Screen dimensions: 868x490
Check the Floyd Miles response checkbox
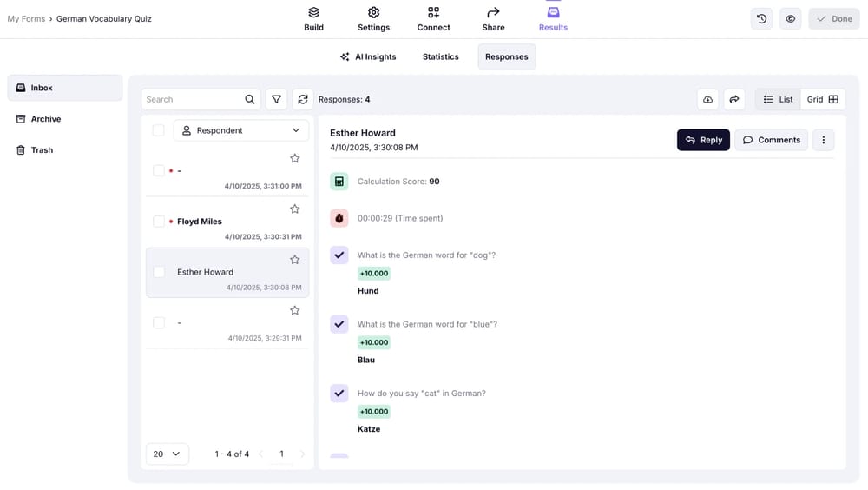click(159, 222)
